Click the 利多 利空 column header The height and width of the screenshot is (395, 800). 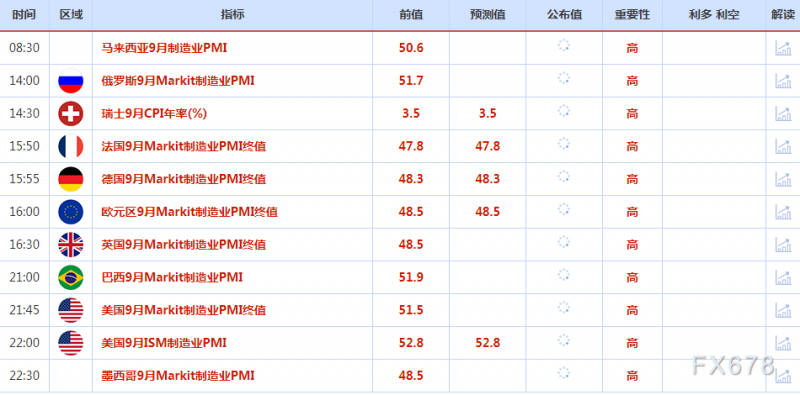(714, 14)
